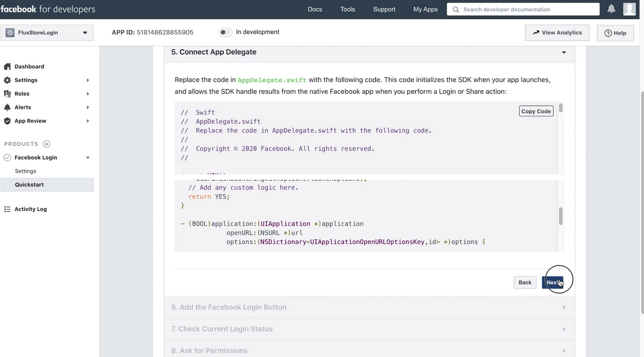644x357 pixels.
Task: Open the Support menu
Action: (384, 9)
